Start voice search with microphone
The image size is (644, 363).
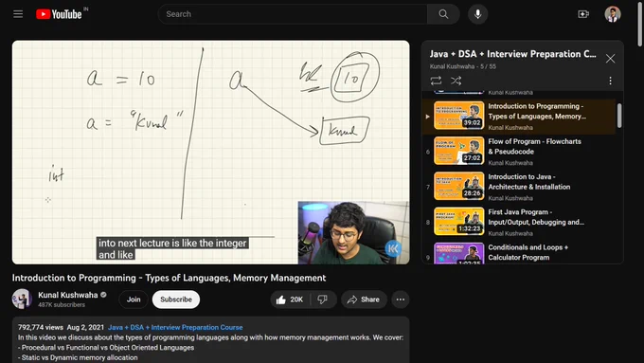(477, 14)
